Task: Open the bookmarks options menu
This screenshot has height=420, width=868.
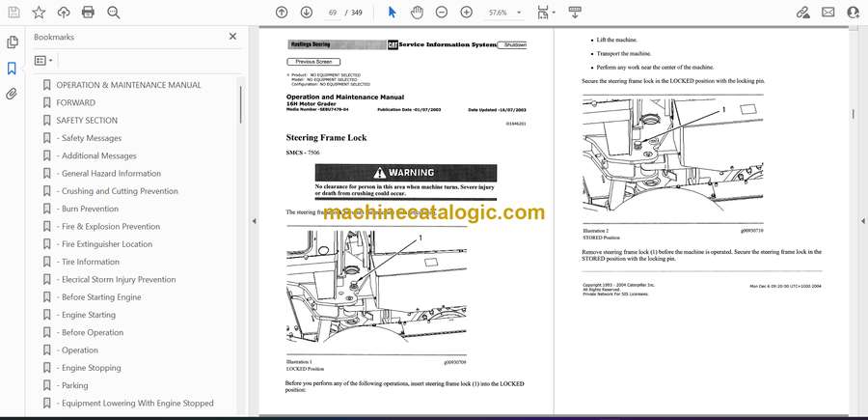Action: [43, 61]
